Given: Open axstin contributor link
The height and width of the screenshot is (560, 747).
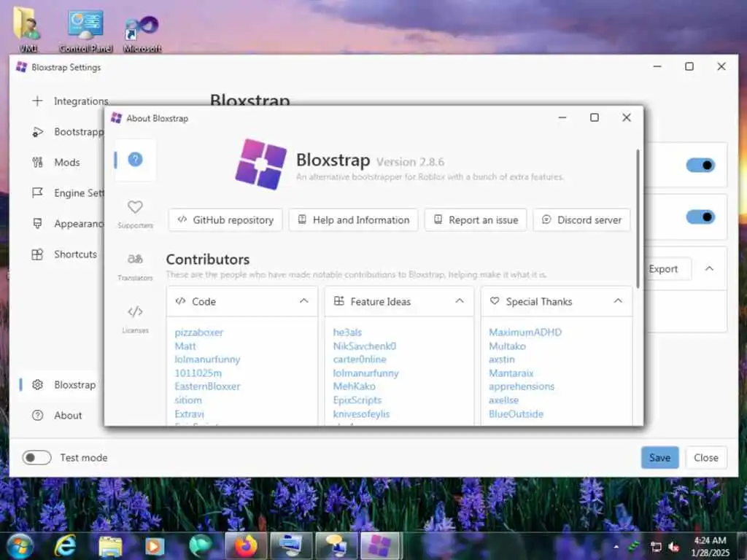Looking at the screenshot, I should (502, 359).
